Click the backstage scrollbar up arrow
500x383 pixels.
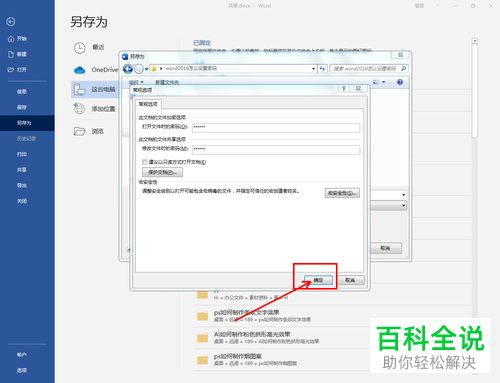(x=475, y=41)
